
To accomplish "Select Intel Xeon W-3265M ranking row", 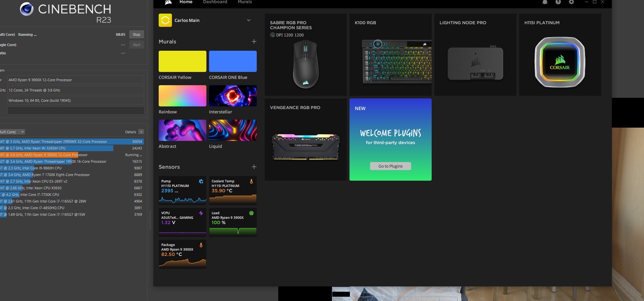I will 72,148.
